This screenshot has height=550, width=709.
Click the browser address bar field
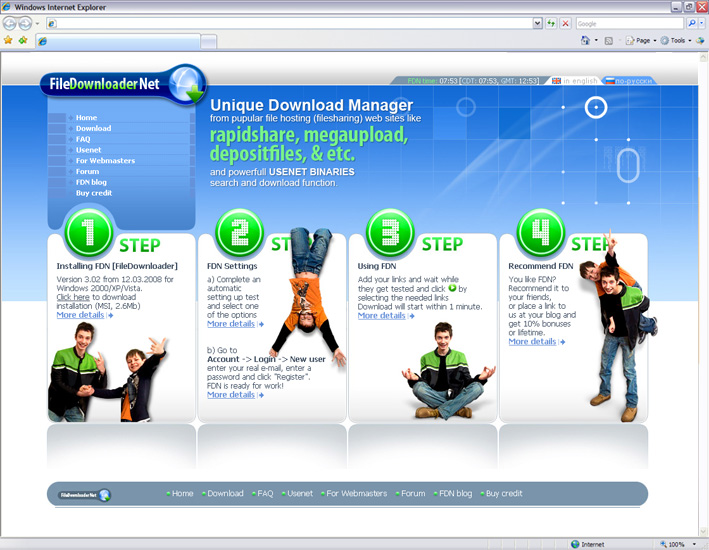tap(289, 23)
